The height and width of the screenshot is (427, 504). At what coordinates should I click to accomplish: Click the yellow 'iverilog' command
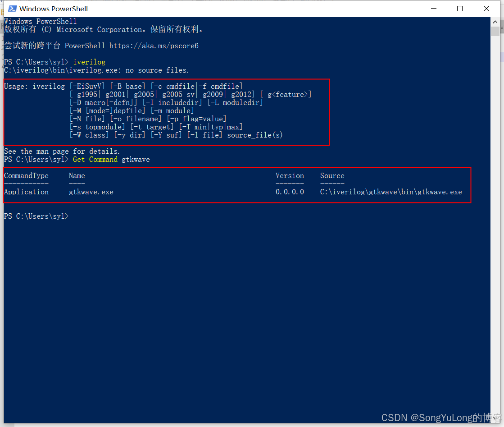pos(89,62)
